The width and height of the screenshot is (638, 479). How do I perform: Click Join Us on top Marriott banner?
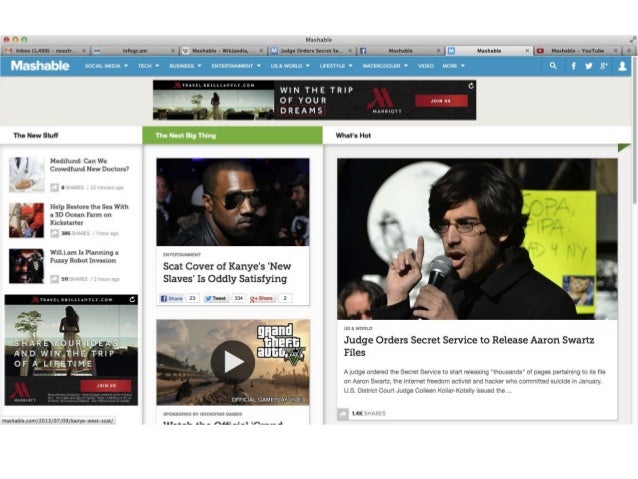coord(441,101)
